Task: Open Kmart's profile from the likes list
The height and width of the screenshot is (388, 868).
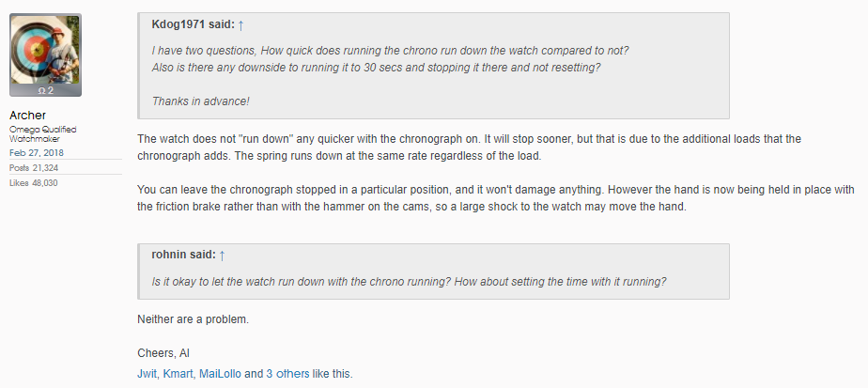Action: click(x=179, y=373)
